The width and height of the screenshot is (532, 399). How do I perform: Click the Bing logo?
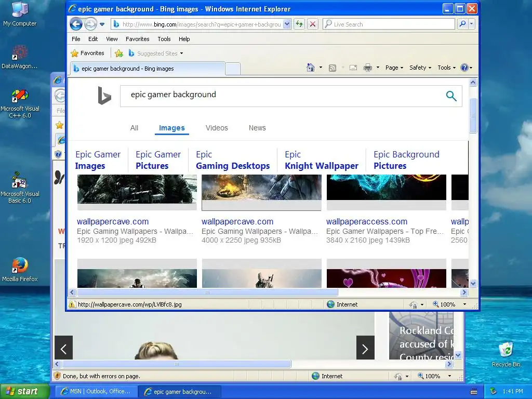click(x=104, y=96)
